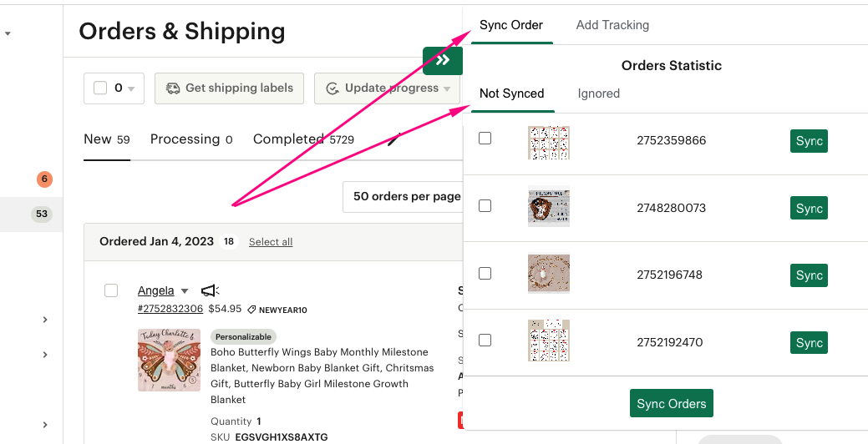Click truck icon on Get shipping labels
The image size is (868, 444).
pyautogui.click(x=173, y=88)
